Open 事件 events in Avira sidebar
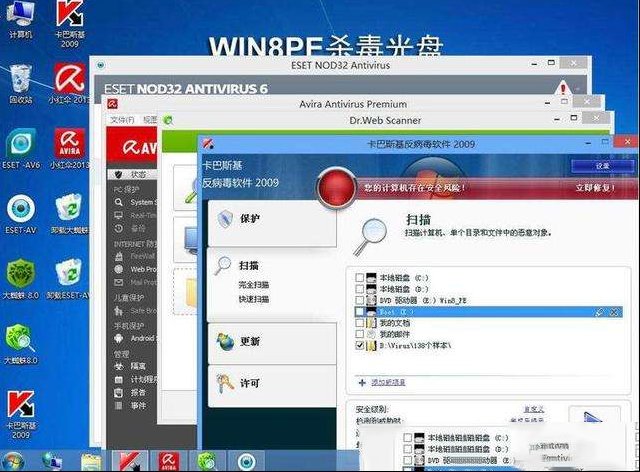Screen dimensions: 640x472 [x=131, y=405]
